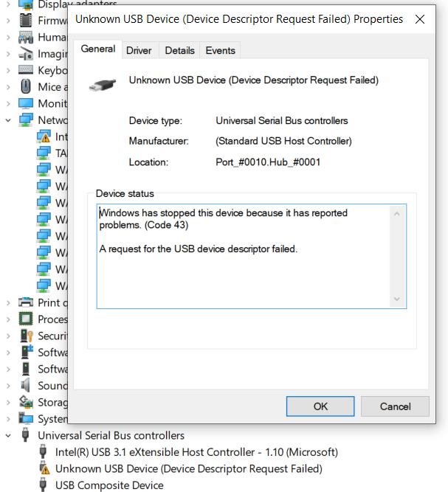Collapse the Network adapters tree node

tap(8, 120)
